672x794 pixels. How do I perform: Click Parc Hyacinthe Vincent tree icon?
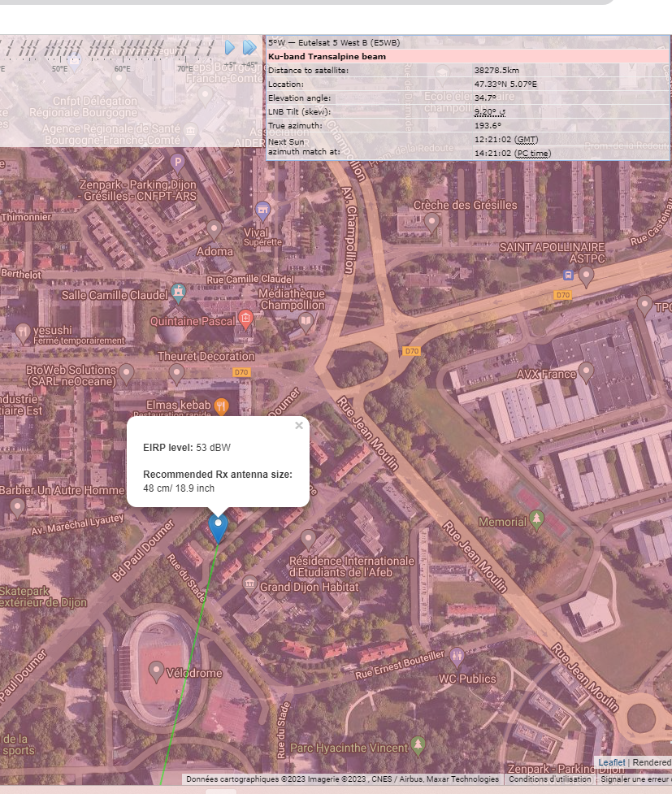point(418,745)
